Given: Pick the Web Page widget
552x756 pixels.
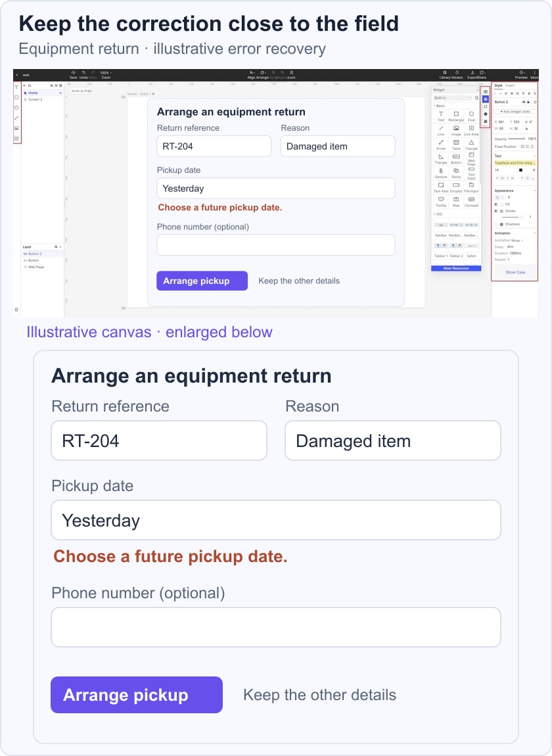Looking at the screenshot, I should click(x=471, y=158).
